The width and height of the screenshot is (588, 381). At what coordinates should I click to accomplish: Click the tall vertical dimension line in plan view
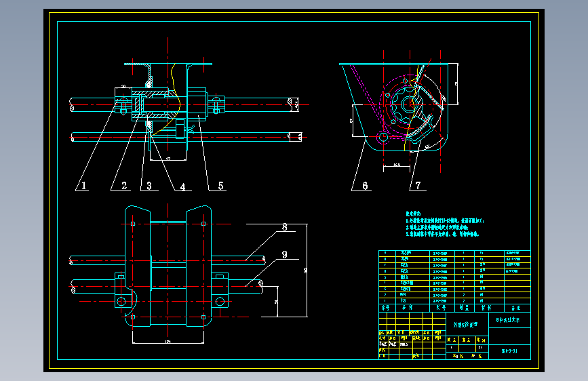click(307, 270)
